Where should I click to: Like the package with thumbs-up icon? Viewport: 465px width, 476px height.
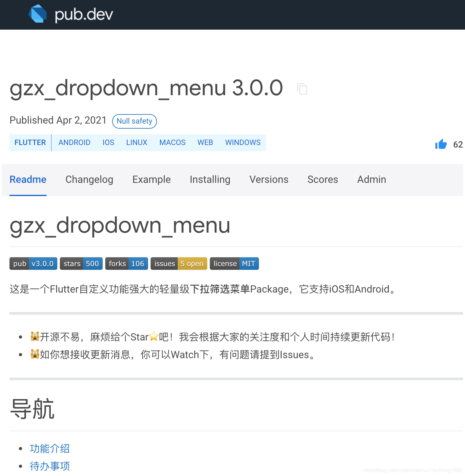441,144
